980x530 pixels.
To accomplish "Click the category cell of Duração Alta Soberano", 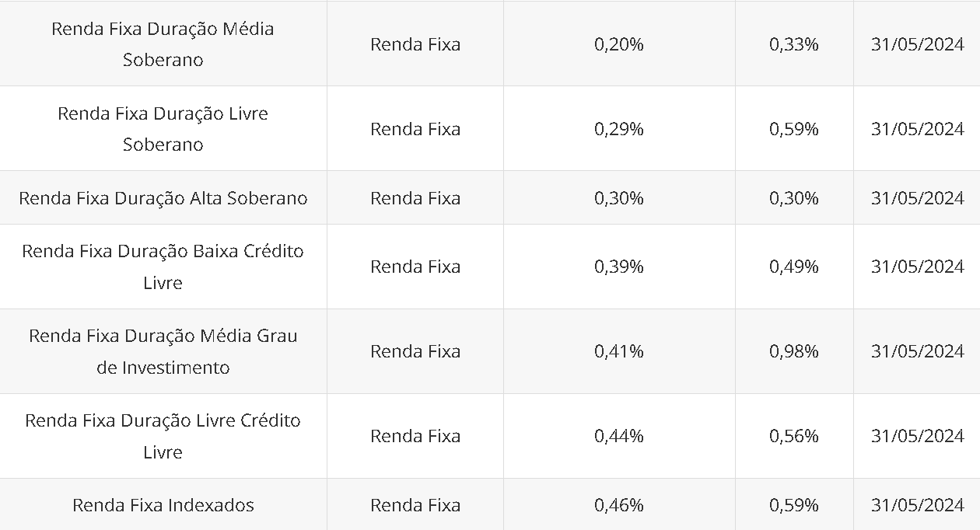I will click(415, 198).
